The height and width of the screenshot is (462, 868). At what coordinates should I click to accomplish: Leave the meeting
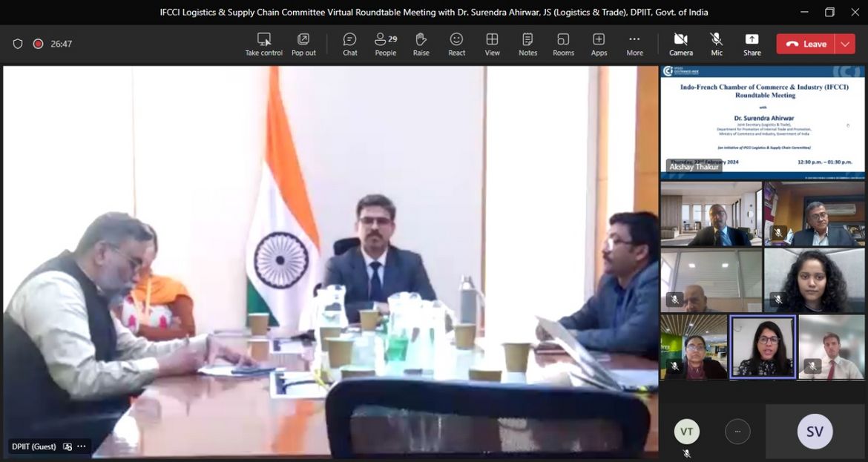point(806,44)
